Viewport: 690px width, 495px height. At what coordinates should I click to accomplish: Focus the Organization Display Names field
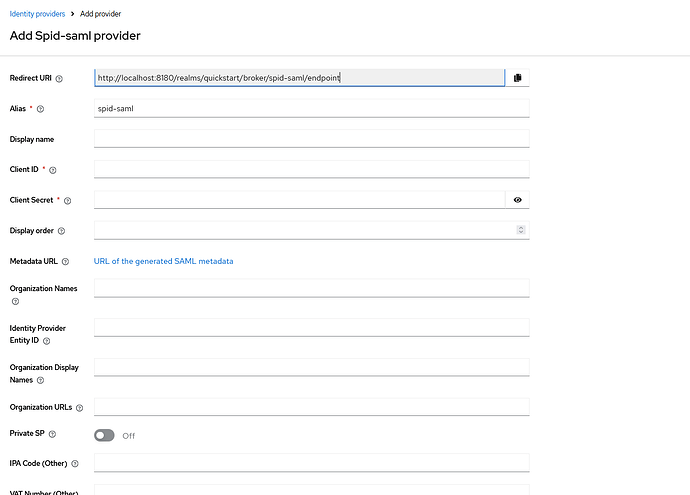point(312,367)
